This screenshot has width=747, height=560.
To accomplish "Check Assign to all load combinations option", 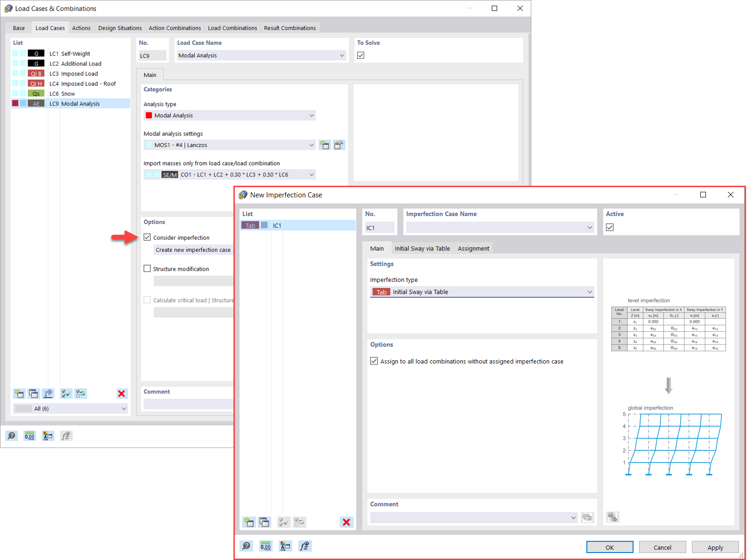I will click(x=374, y=361).
